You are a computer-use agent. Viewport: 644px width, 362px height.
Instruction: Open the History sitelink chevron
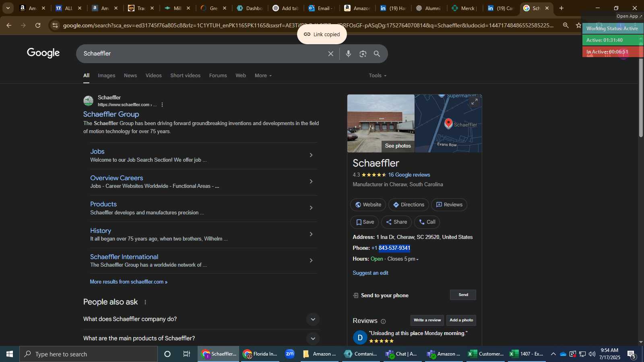tap(311, 234)
